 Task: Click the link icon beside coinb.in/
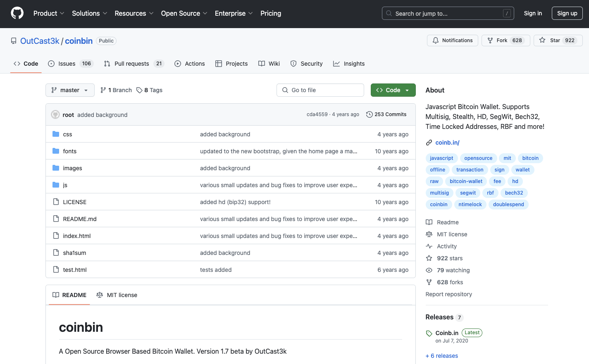429,143
